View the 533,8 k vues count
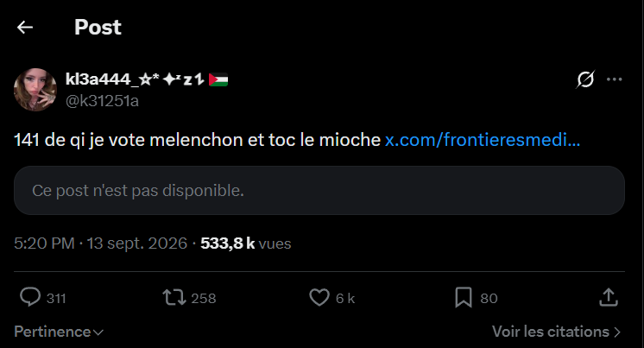This screenshot has height=348, width=644. [246, 244]
